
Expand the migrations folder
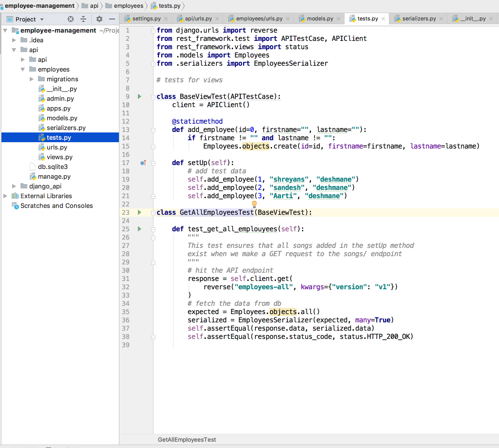[32, 79]
